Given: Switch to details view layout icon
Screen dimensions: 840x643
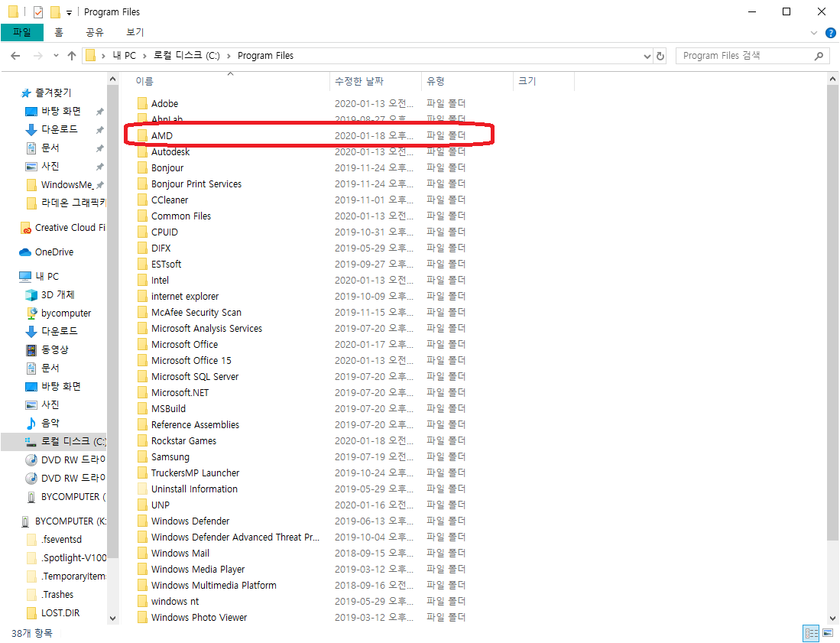Looking at the screenshot, I should click(x=811, y=633).
